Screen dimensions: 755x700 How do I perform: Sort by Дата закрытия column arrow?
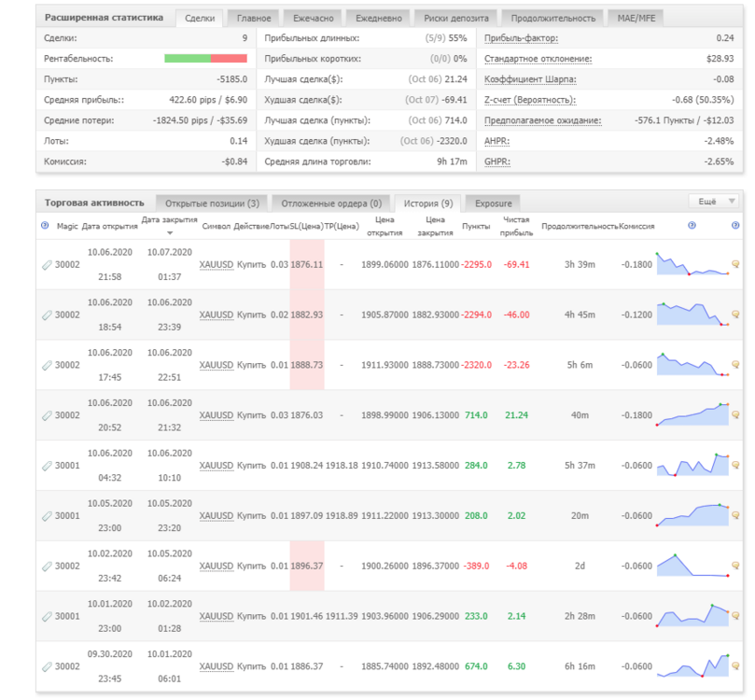point(170,233)
